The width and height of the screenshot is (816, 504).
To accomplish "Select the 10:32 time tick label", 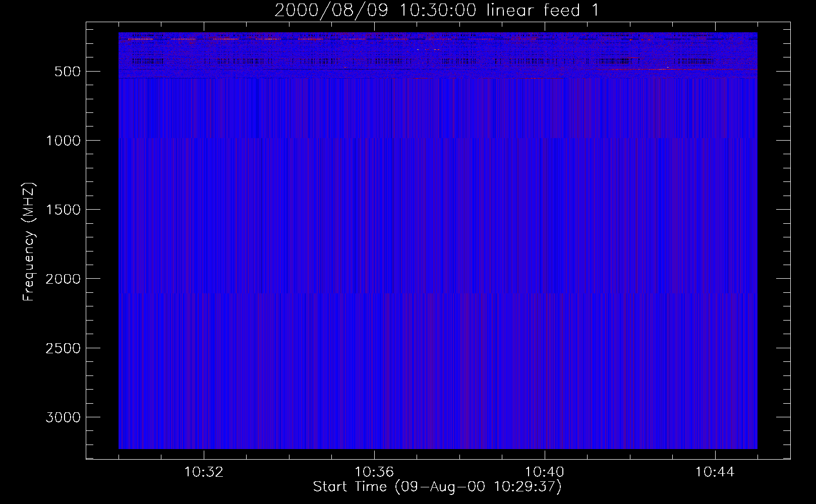I will click(204, 472).
